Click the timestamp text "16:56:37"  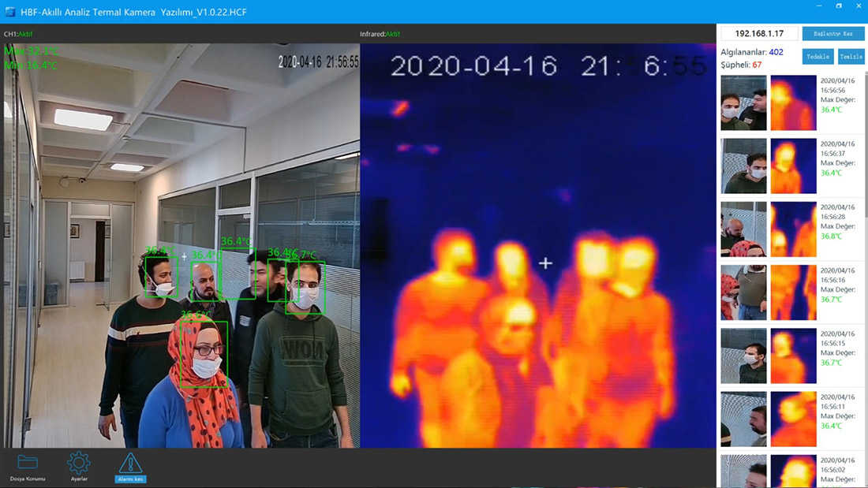832,153
